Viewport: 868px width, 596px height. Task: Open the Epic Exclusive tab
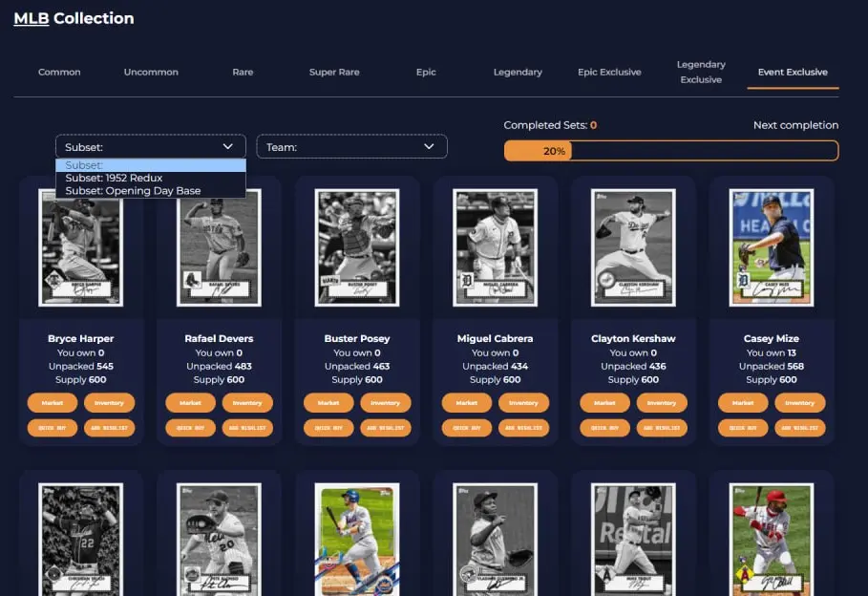pos(609,72)
